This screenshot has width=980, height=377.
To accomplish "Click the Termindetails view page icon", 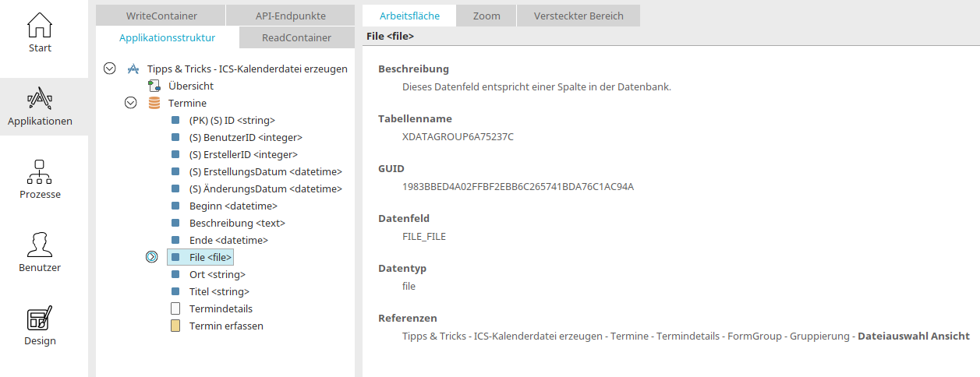I will pos(175,308).
